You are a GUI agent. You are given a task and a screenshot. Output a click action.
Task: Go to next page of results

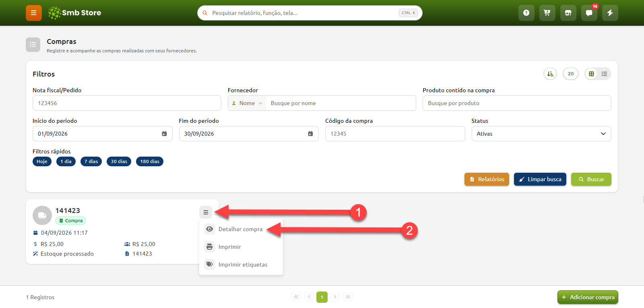335,297
